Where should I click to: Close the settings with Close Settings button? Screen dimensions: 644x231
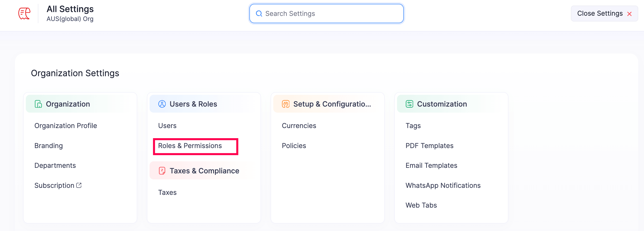coord(604,14)
